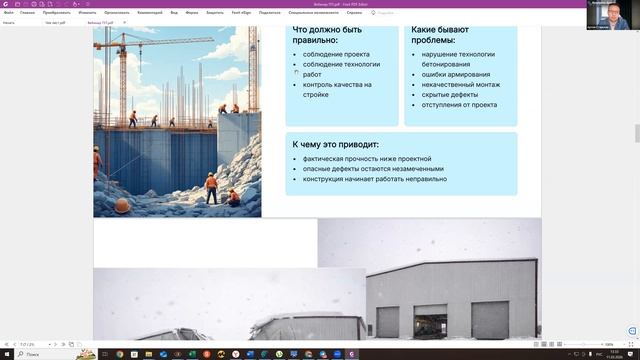Go to first page icon in status bar
640x360 pixels.
pos(6,344)
